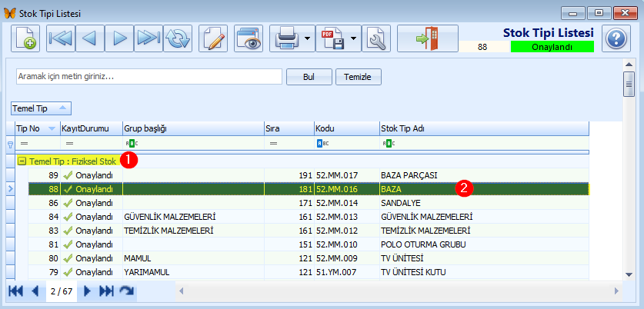Go to the previous record with the toolbar arrow
The image size is (644, 309).
click(90, 38)
